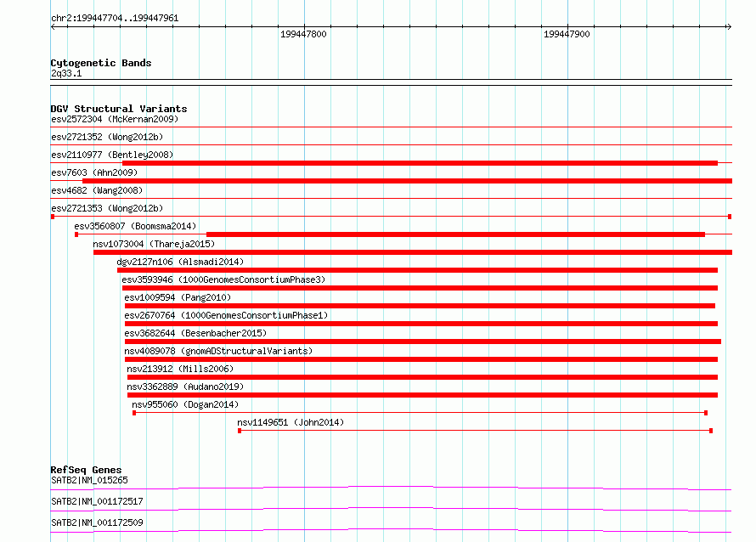Select the SATB2|NM_001172509 gene label
756x542 pixels.
point(97,522)
